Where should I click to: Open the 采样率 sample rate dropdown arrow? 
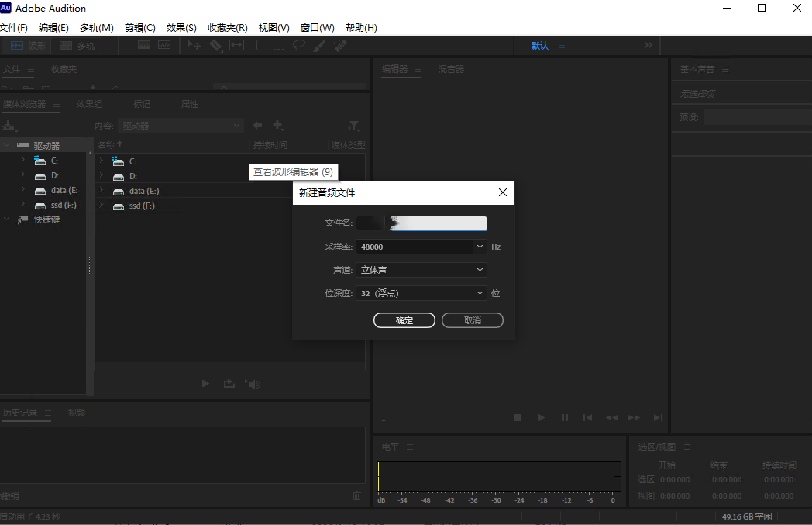click(x=480, y=247)
